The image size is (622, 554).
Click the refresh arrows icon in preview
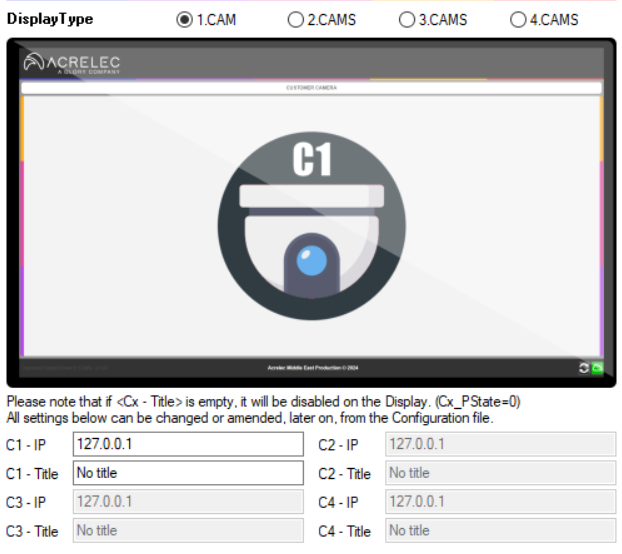point(584,368)
